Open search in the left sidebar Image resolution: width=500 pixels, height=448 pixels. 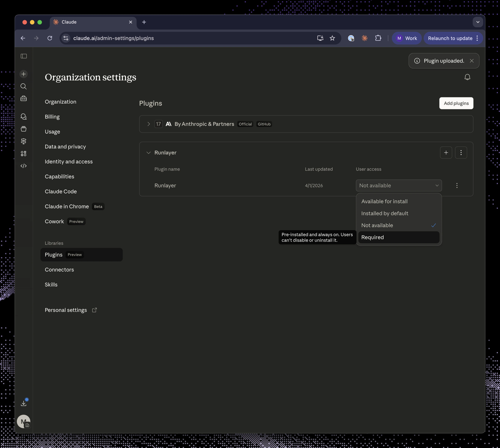click(x=23, y=86)
